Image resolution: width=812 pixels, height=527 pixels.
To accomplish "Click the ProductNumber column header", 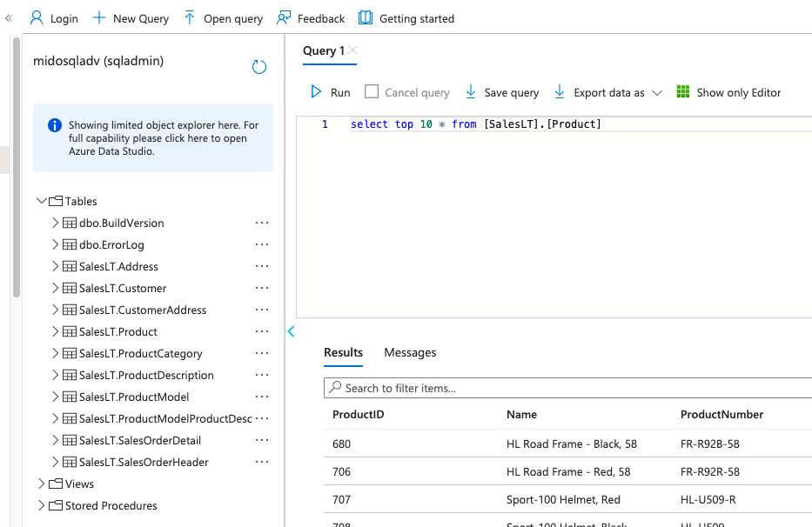I will [x=721, y=415].
